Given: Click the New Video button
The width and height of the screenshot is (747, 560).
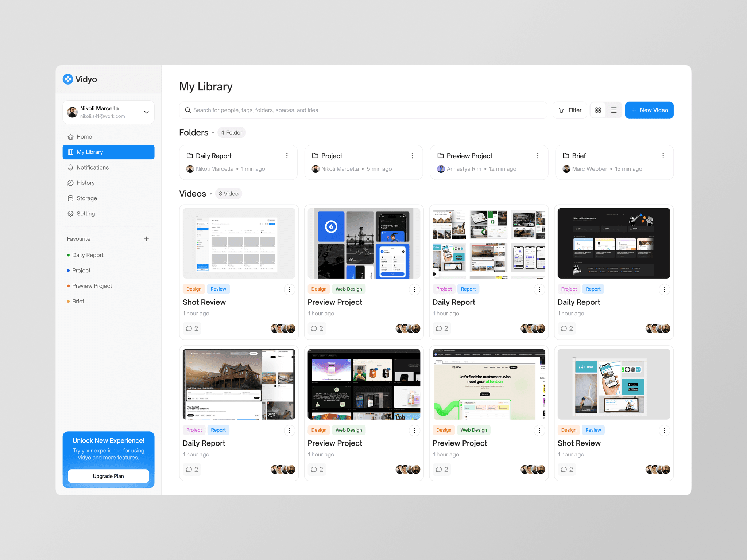Looking at the screenshot, I should 648,110.
